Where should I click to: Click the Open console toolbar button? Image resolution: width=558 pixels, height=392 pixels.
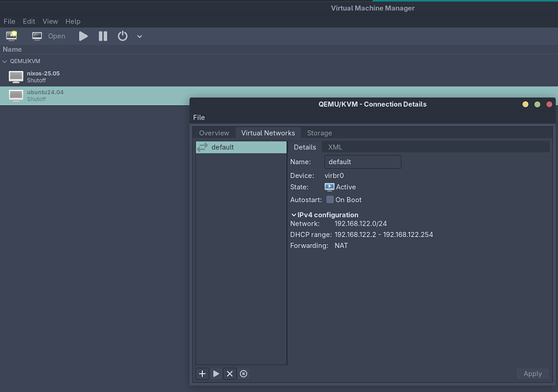click(x=49, y=36)
